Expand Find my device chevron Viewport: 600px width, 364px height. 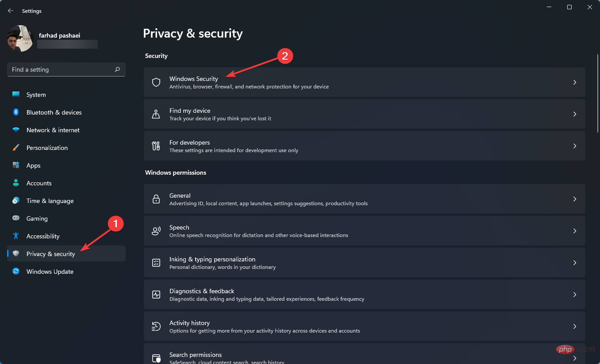575,114
